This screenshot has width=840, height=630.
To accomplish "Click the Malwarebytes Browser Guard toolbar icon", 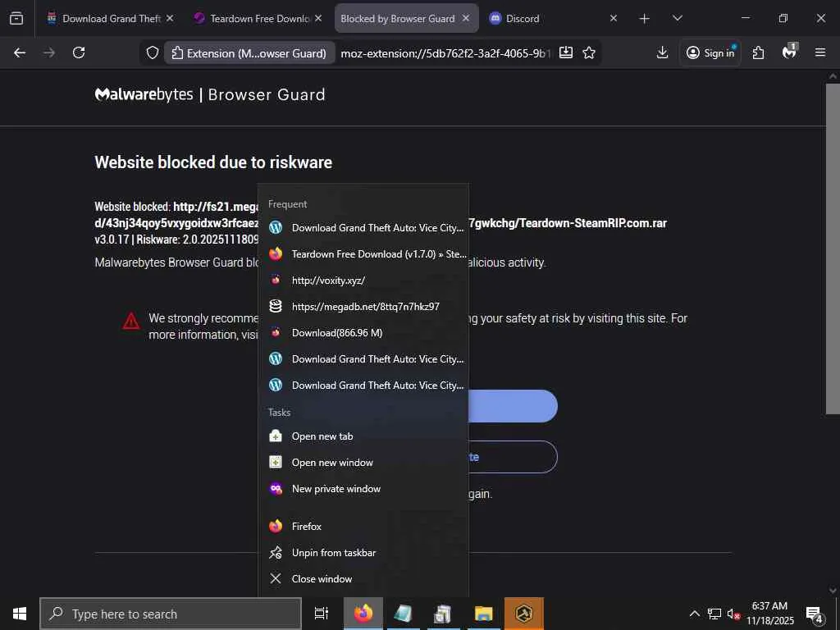I will (x=789, y=52).
